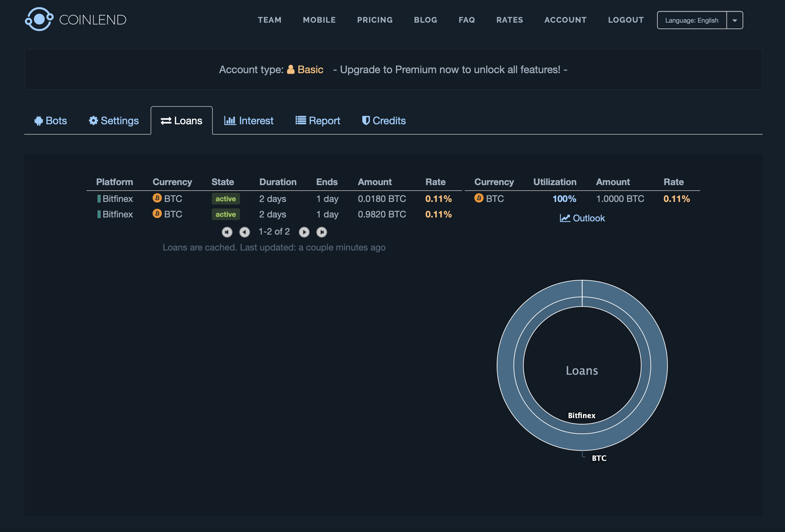Sort loans by State column header
This screenshot has width=785, height=532.
(x=222, y=182)
